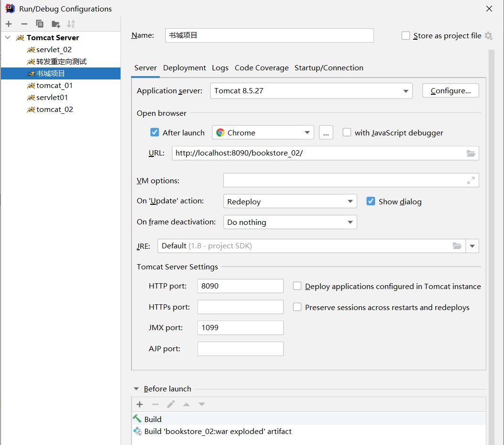
Task: Click the Tomcat Server group icon
Action: (20, 38)
